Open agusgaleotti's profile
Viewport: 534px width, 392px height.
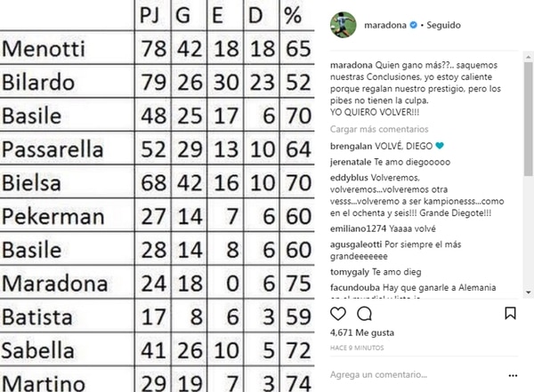click(x=356, y=244)
